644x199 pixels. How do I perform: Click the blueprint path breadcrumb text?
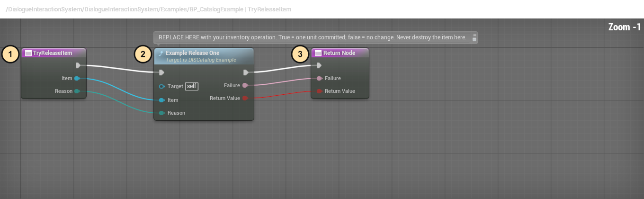tap(149, 9)
